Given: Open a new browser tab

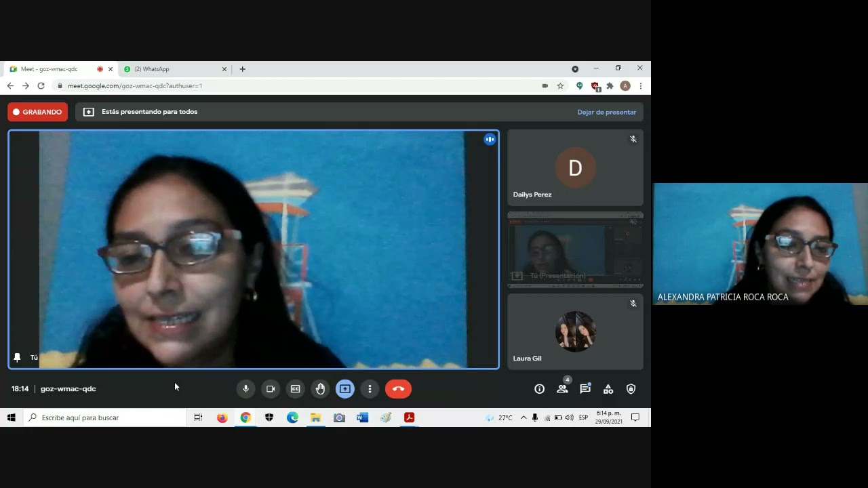Looking at the screenshot, I should [x=242, y=69].
